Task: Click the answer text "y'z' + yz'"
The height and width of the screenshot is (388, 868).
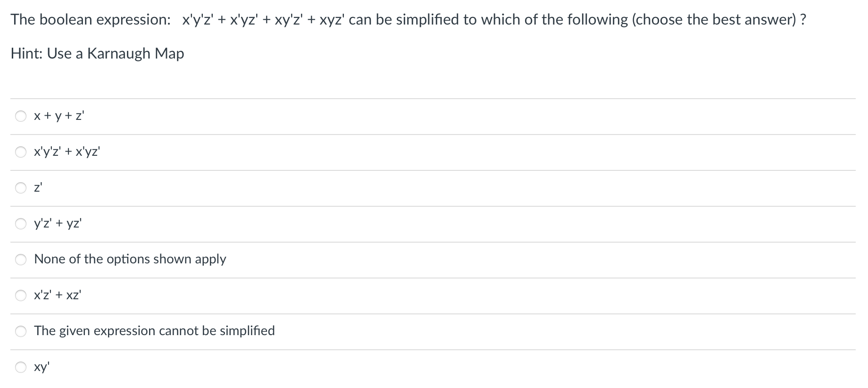Action: [58, 224]
